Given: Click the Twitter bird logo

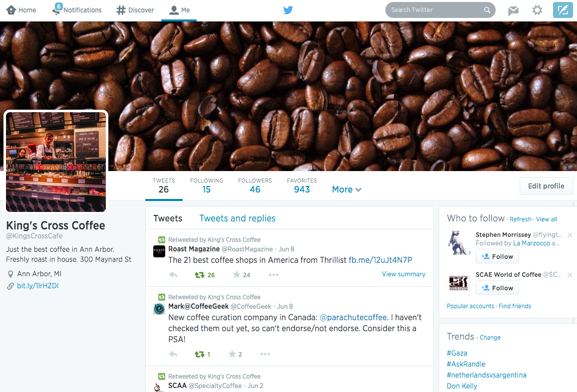Looking at the screenshot, I should 288,10.
